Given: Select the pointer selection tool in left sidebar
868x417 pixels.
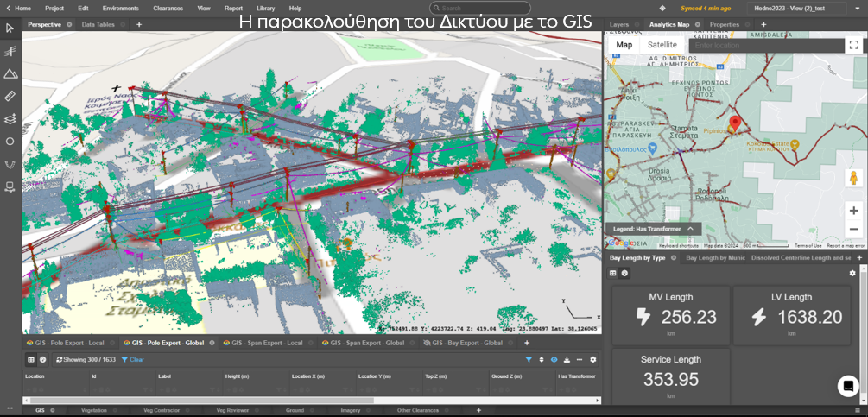Looking at the screenshot, I should coord(10,28).
